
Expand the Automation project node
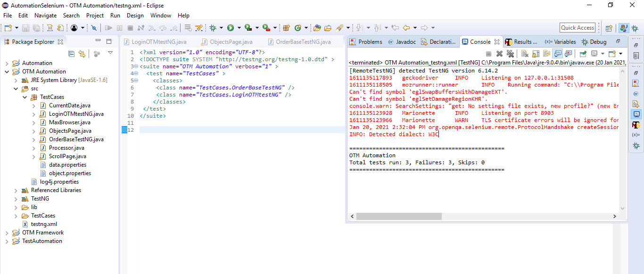click(7, 63)
